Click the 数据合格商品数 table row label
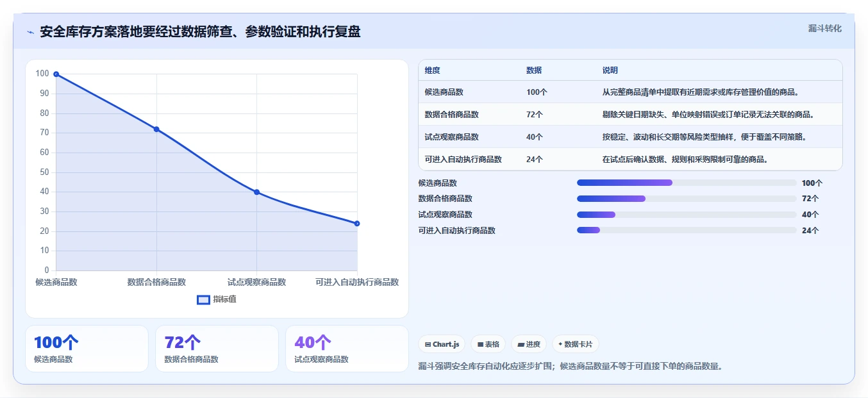This screenshot has height=398, width=868. [452, 115]
